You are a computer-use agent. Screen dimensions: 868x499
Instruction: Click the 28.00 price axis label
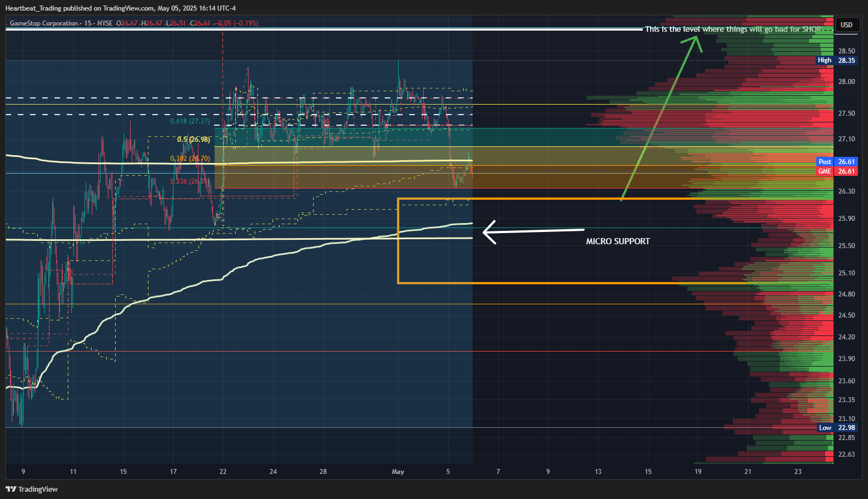click(846, 82)
